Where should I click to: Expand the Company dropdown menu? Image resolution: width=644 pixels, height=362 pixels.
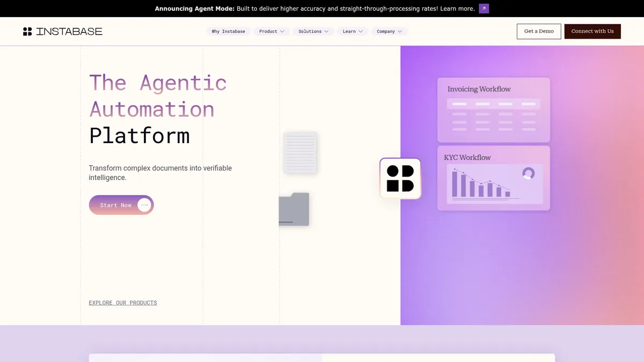coord(389,31)
